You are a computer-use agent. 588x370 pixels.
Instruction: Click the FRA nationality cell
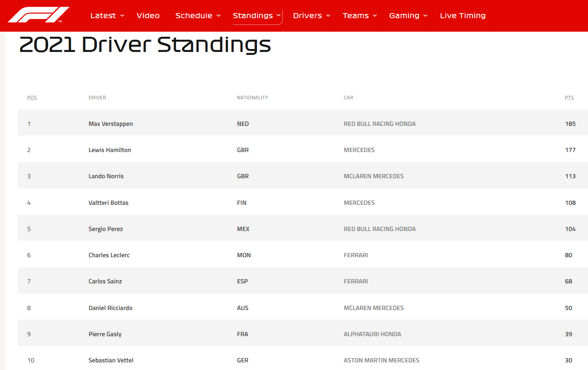tap(243, 334)
